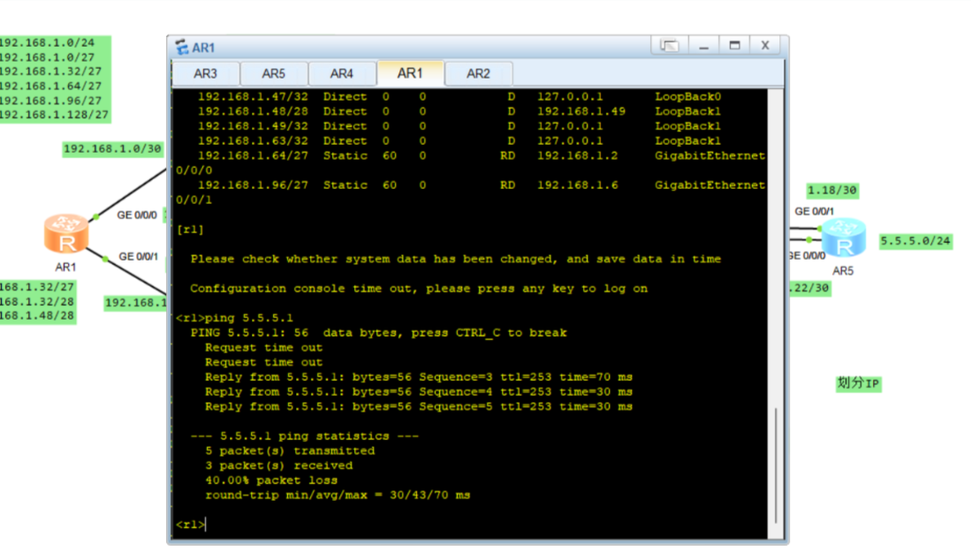Click the 'ping 5.5.5.1' command line
The width and height of the screenshot is (971, 560).
(235, 318)
